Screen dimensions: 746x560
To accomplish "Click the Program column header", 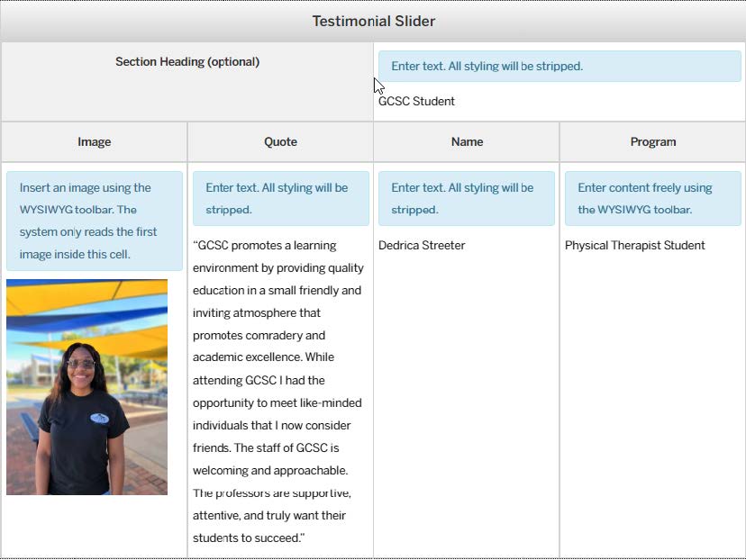I will coord(652,141).
